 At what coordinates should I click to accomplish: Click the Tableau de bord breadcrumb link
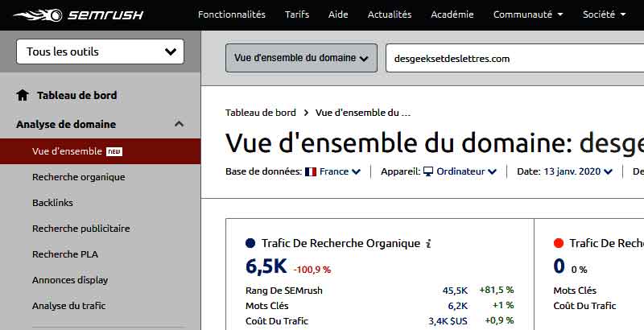260,113
